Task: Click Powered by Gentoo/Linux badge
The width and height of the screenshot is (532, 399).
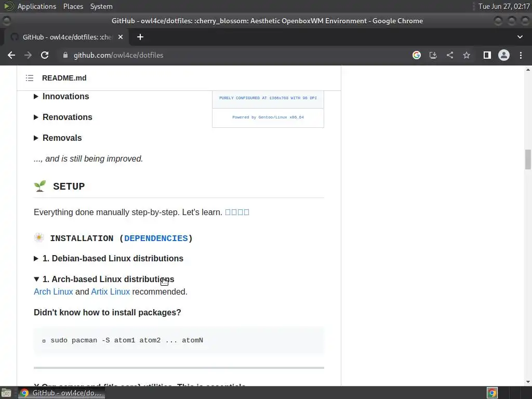Action: click(268, 117)
